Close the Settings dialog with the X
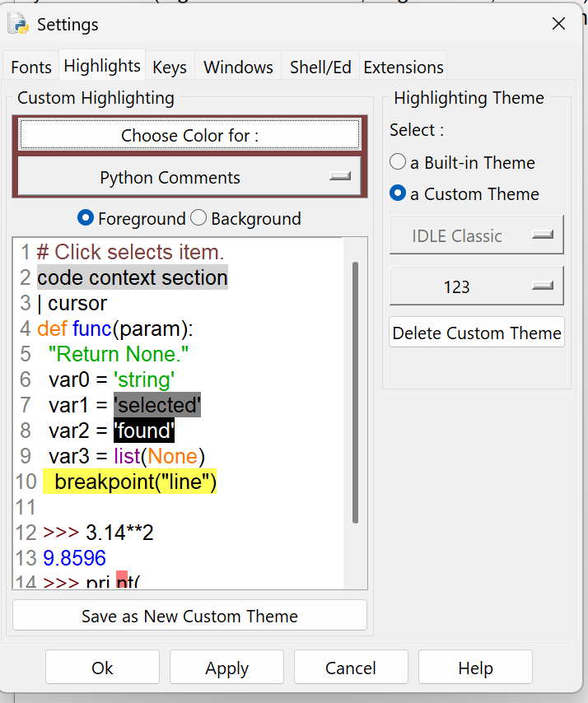 point(558,24)
